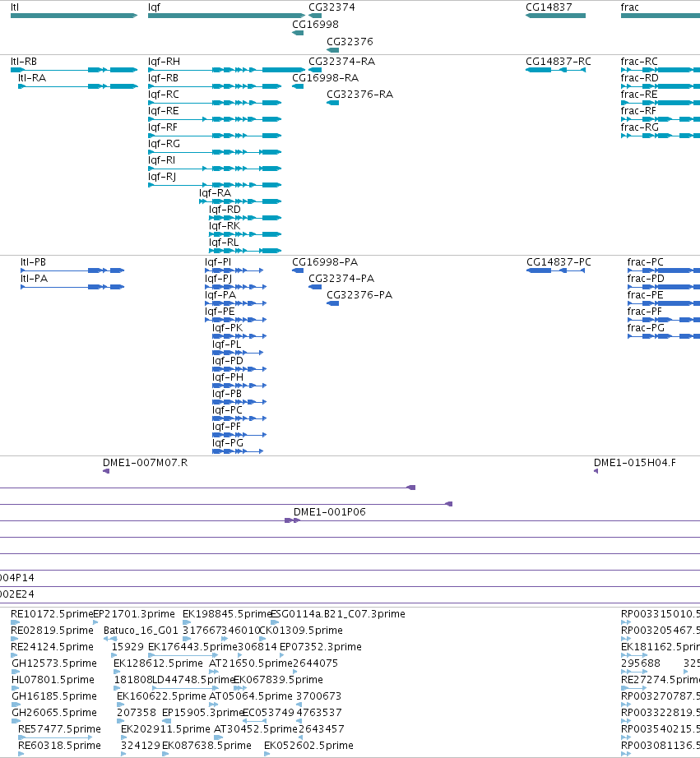
Task: Click the lqf-PL protein label
Action: tap(226, 344)
